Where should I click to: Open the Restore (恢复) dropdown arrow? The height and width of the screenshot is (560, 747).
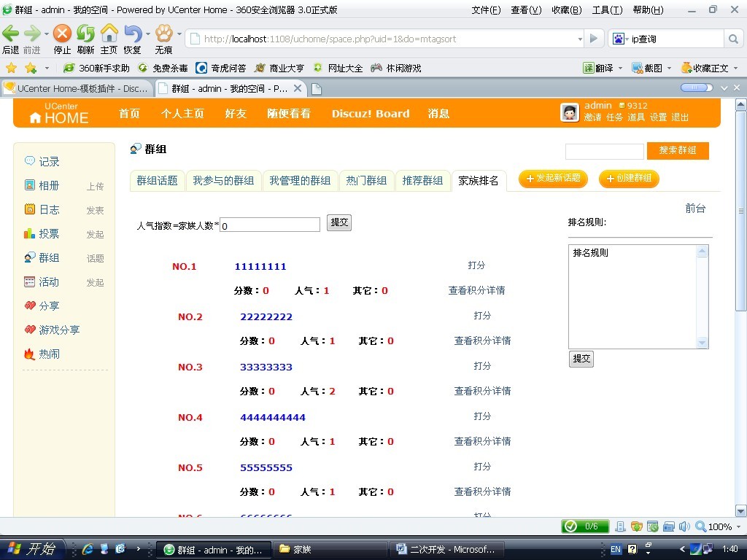click(147, 34)
